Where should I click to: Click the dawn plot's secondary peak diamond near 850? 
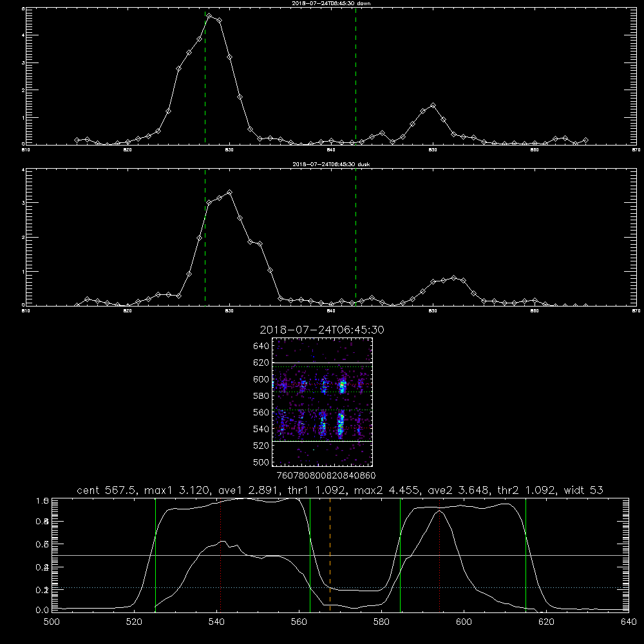coord(433,105)
